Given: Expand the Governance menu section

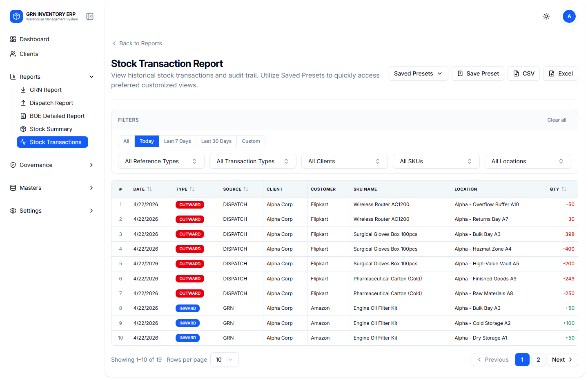Looking at the screenshot, I should 52,165.
